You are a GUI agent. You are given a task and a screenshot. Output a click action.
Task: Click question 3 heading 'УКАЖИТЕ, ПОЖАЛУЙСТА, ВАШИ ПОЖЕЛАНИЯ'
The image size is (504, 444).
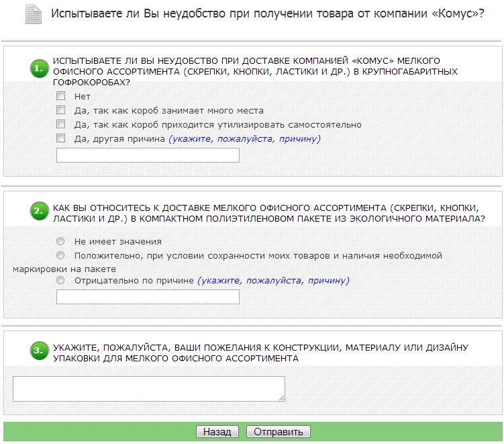tap(260, 353)
